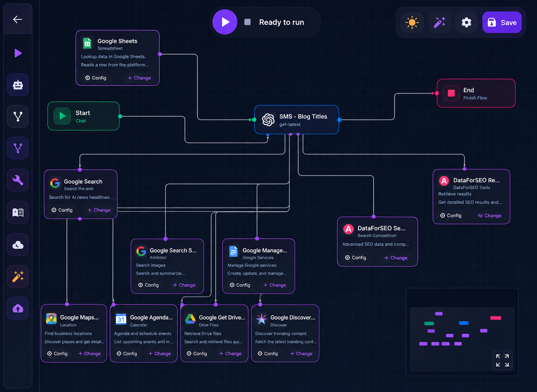Click the purple play icon in sidebar
The height and width of the screenshot is (392, 537).
point(18,53)
